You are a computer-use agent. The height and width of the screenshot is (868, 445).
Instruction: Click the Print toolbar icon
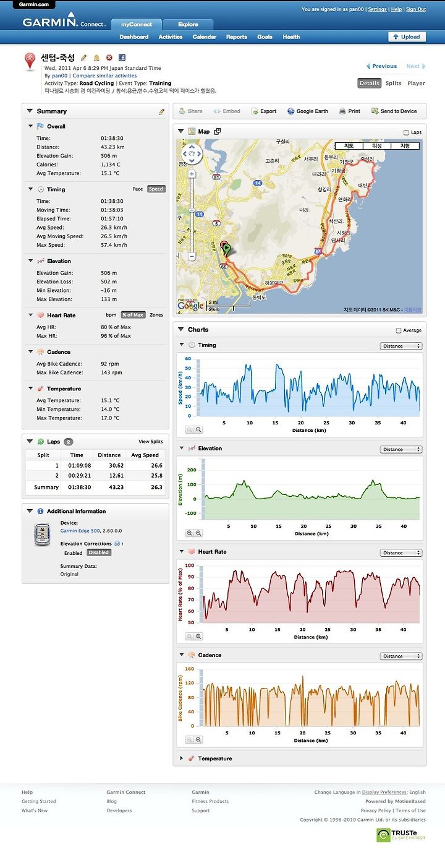coord(342,111)
